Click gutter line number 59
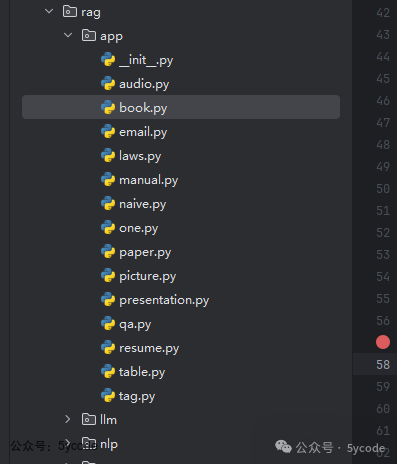This screenshot has width=397, height=464. point(383,387)
